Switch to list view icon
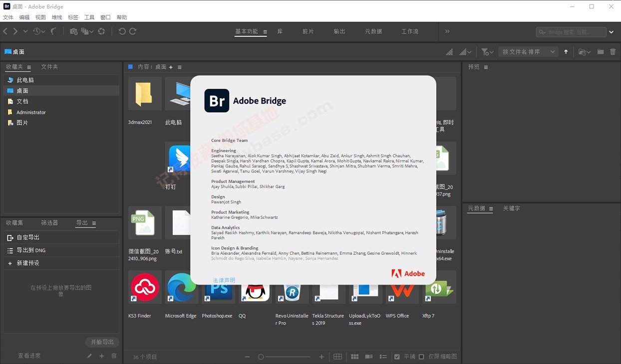The height and width of the screenshot is (364, 621). pos(383,357)
